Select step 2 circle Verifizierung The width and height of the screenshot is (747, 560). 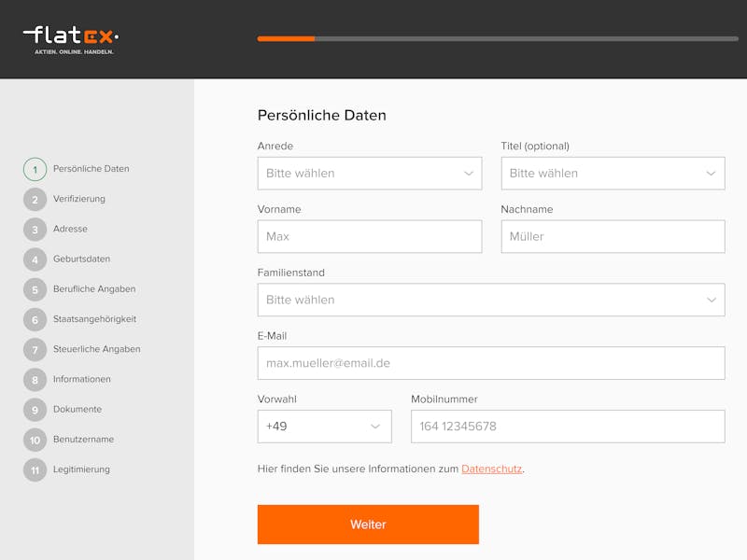click(x=35, y=200)
